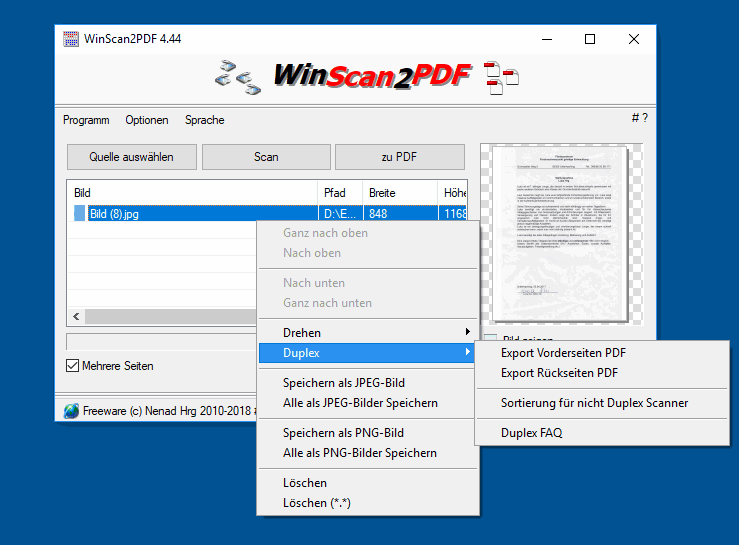
Task: Click the Freeware (c) Nenad Hrg status text
Action: click(167, 411)
